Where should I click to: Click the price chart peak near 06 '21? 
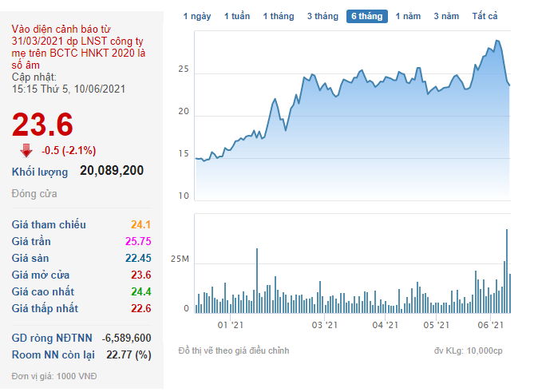498,41
